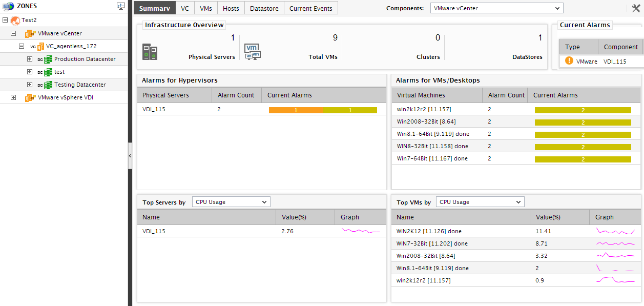Collapse the VC_agentless_172 tree node
The height and width of the screenshot is (306, 644).
tap(22, 46)
